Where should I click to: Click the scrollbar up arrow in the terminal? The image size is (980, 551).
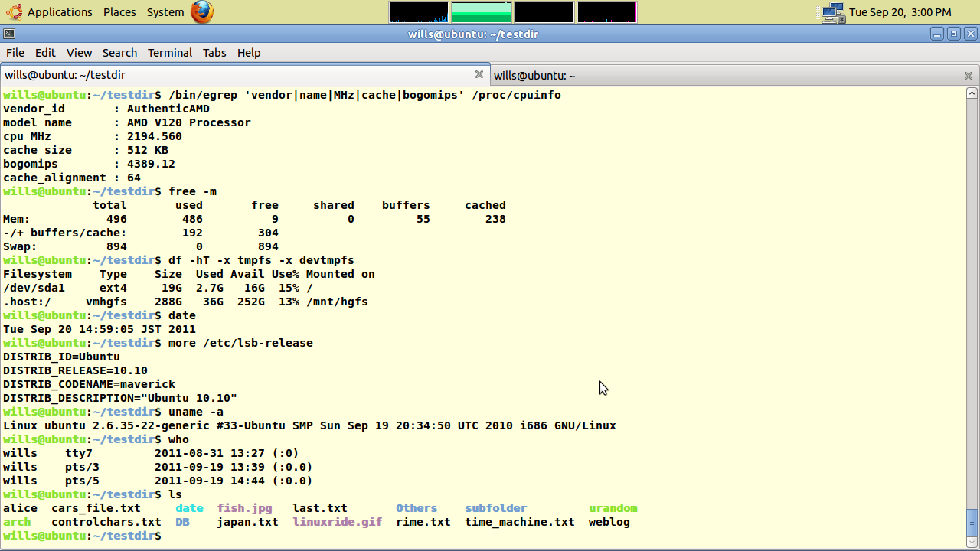(x=972, y=93)
